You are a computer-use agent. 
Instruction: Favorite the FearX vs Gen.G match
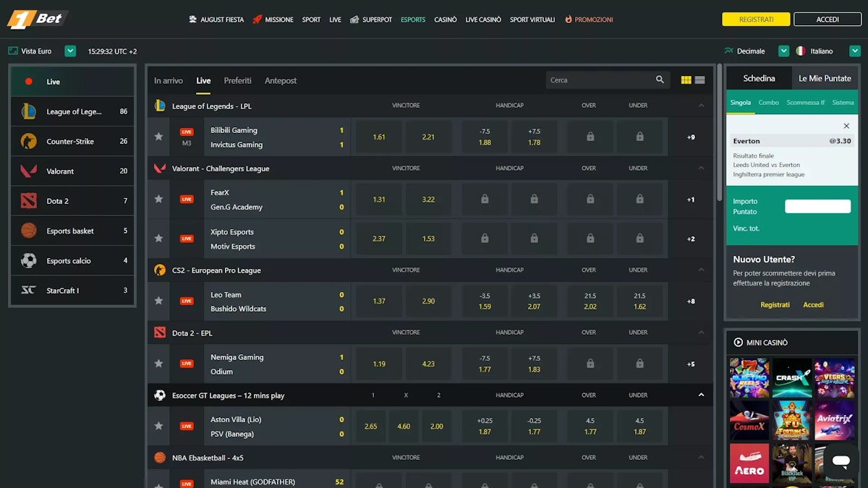pos(158,199)
